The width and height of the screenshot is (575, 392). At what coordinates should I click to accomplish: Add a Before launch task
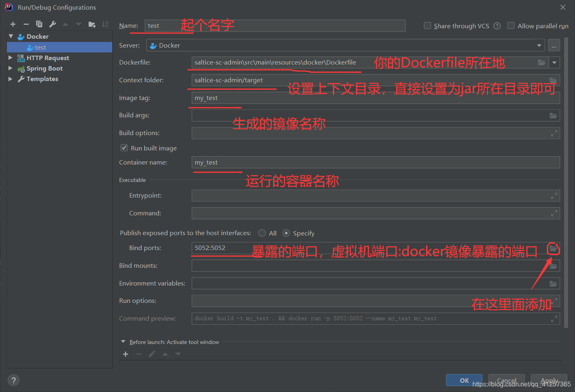[126, 354]
